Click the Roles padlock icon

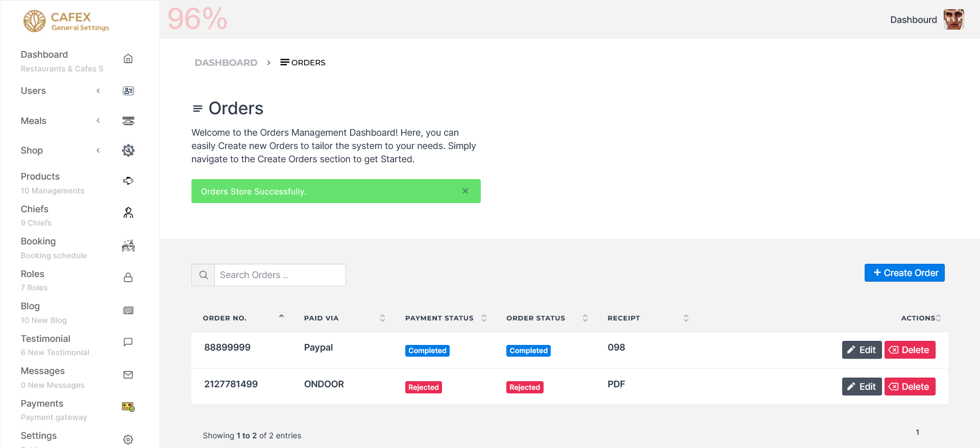128,278
